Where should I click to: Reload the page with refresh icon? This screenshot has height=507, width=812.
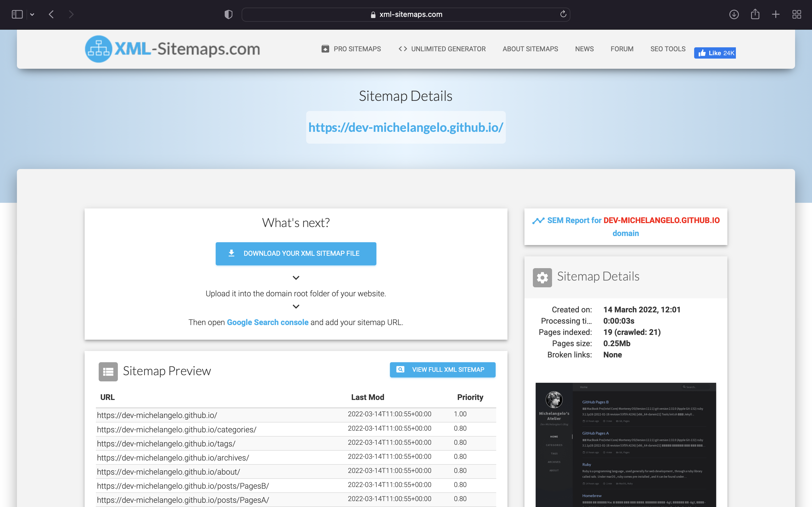point(563,14)
